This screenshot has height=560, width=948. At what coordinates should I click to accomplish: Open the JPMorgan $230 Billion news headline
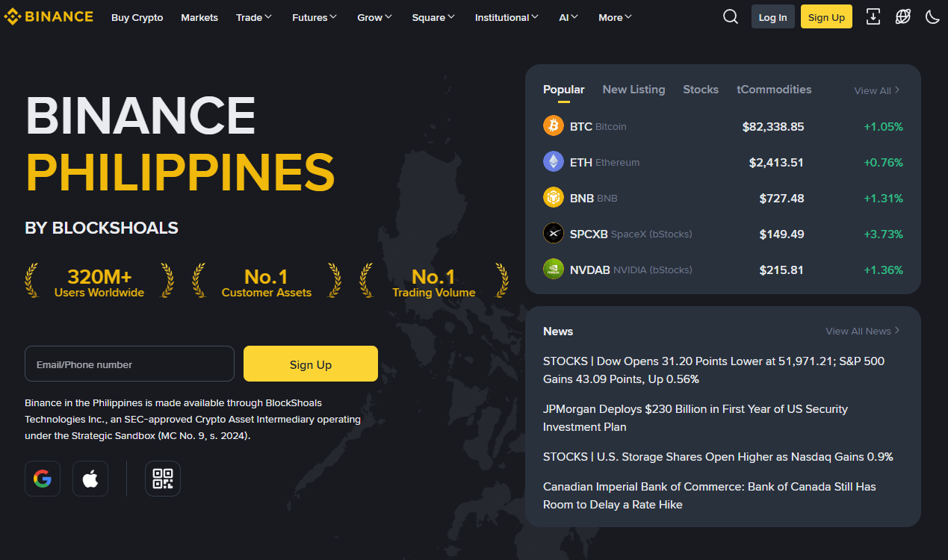coord(695,418)
